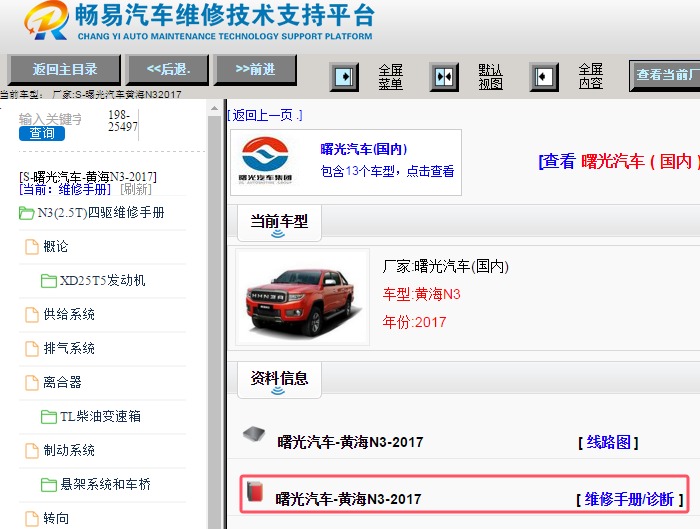Click the 查询 search button

[42, 133]
